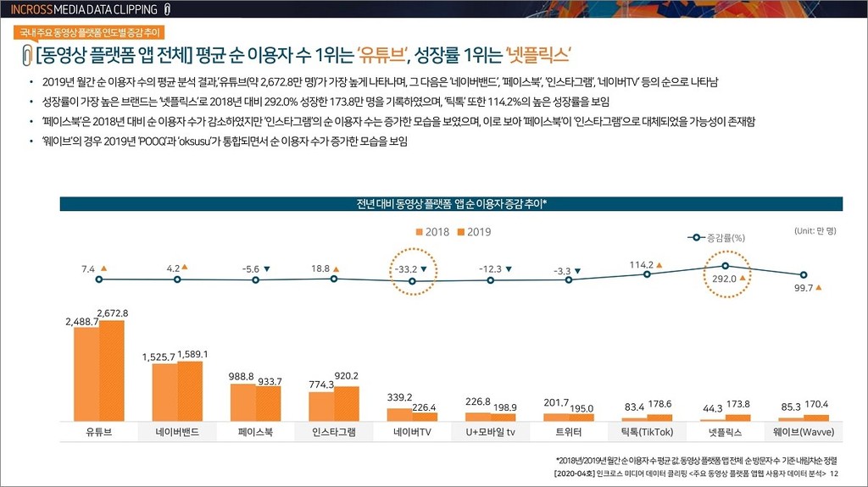Click the line point above 네이버밴드
This screenshot has height=487, width=868.
[x=177, y=279]
